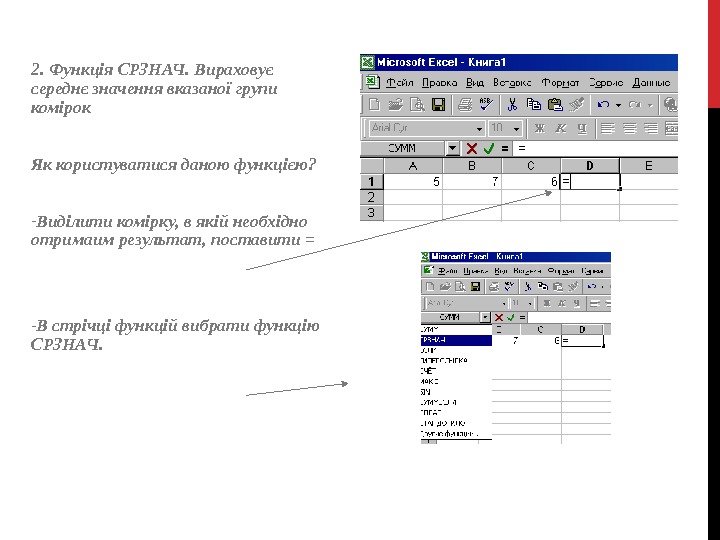Toggle align left in larger Excel window
The image size is (720, 540).
(x=608, y=128)
